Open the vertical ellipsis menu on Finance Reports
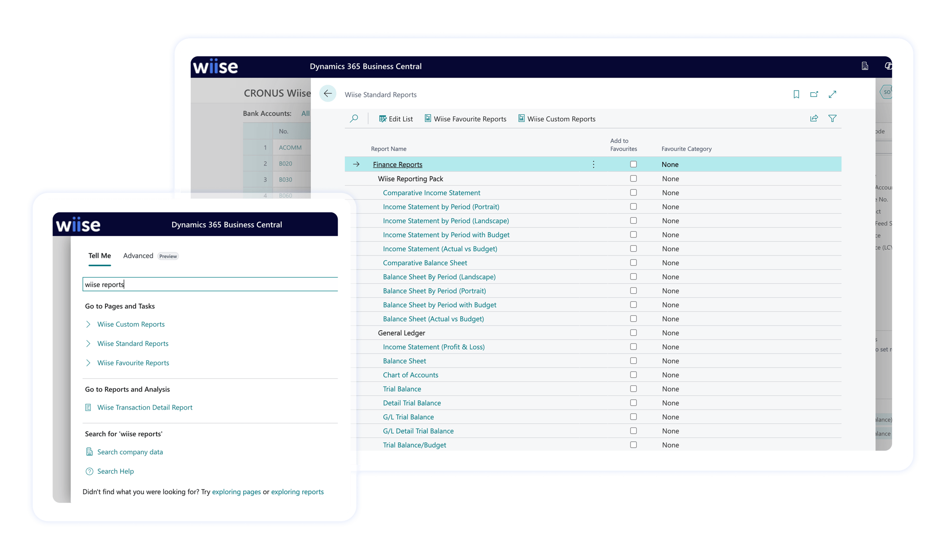Screen dimensions: 946x560 pyautogui.click(x=593, y=164)
